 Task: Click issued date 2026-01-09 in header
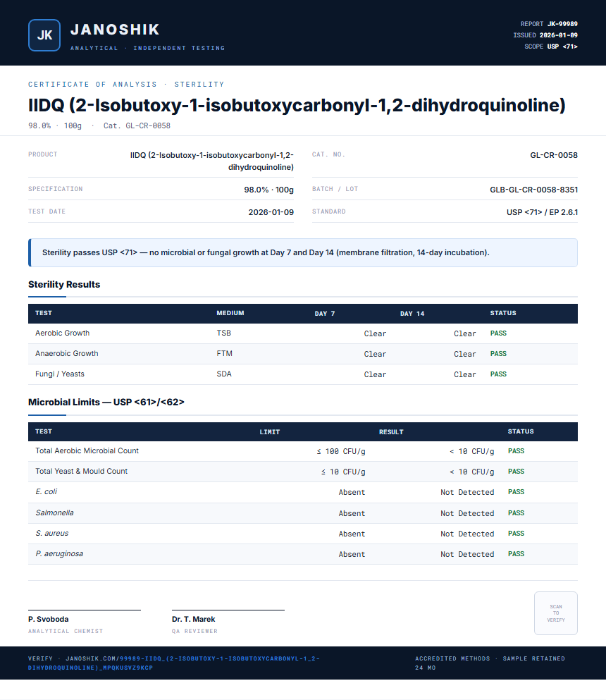pyautogui.click(x=558, y=35)
